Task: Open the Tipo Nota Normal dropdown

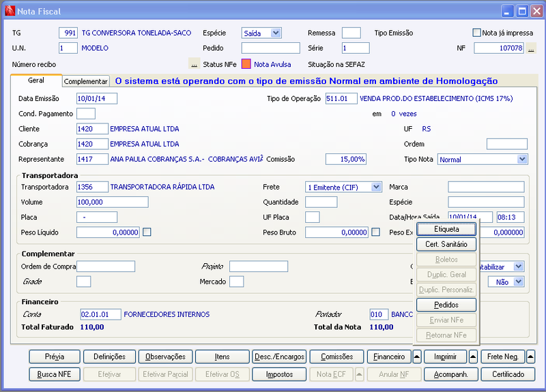Action: (522, 160)
